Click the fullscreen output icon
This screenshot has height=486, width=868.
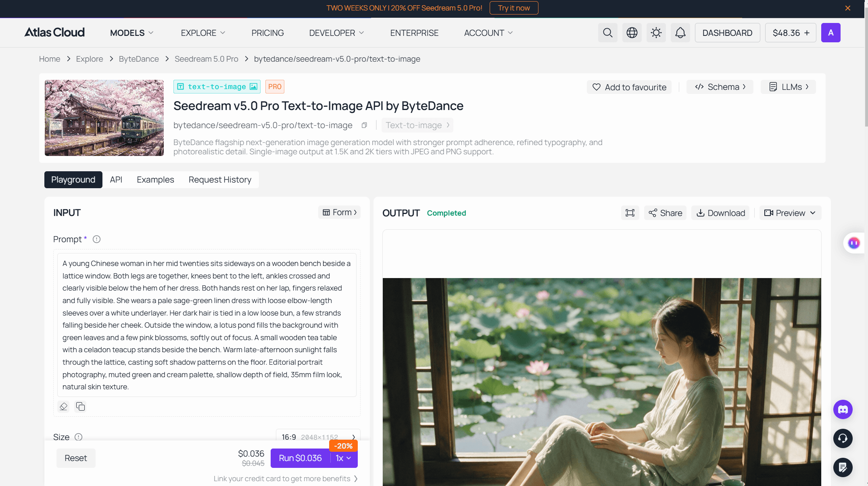pyautogui.click(x=630, y=213)
